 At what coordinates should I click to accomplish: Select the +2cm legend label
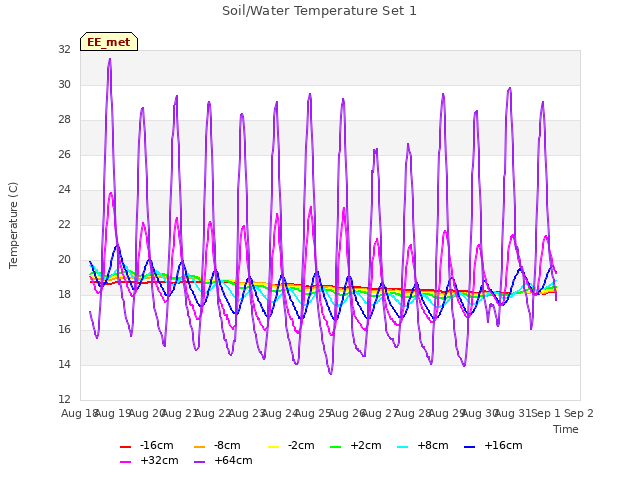(366, 445)
